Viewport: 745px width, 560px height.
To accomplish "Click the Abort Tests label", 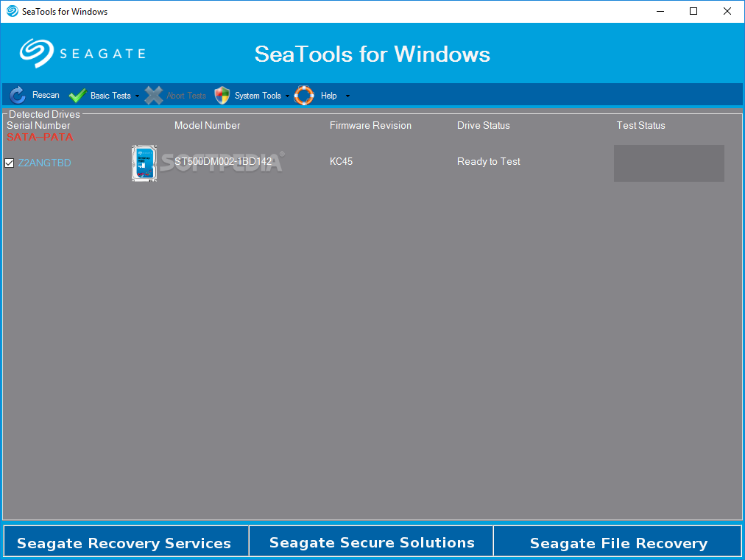I will click(186, 96).
